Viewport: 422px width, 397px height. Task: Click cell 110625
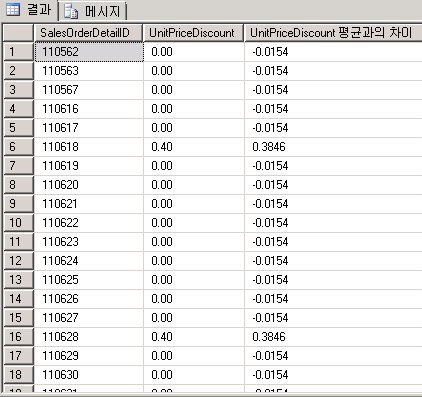tap(89, 280)
